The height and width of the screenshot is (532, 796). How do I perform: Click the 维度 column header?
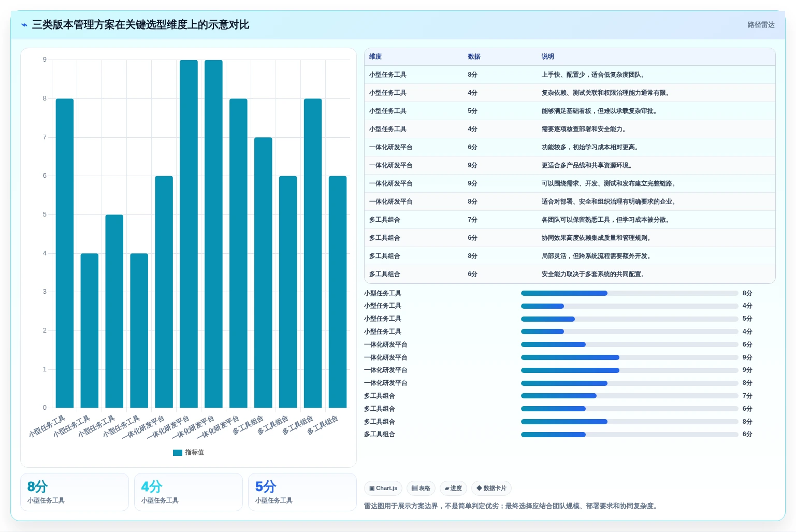[x=375, y=57]
